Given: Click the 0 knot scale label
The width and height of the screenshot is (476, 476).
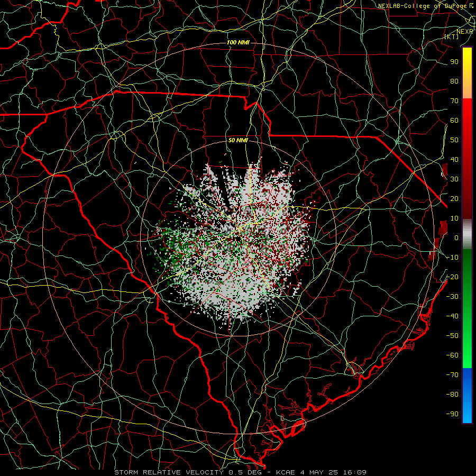Looking at the screenshot, I should (x=456, y=237).
